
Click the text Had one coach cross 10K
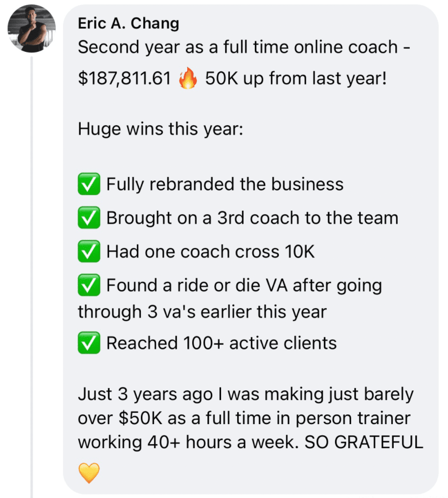[210, 251]
